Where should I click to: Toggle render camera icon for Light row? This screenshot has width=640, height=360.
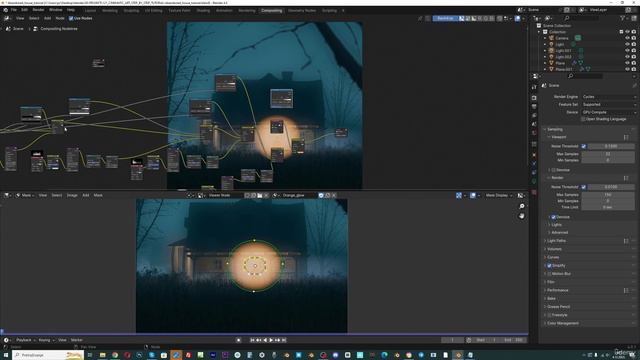[x=633, y=44]
